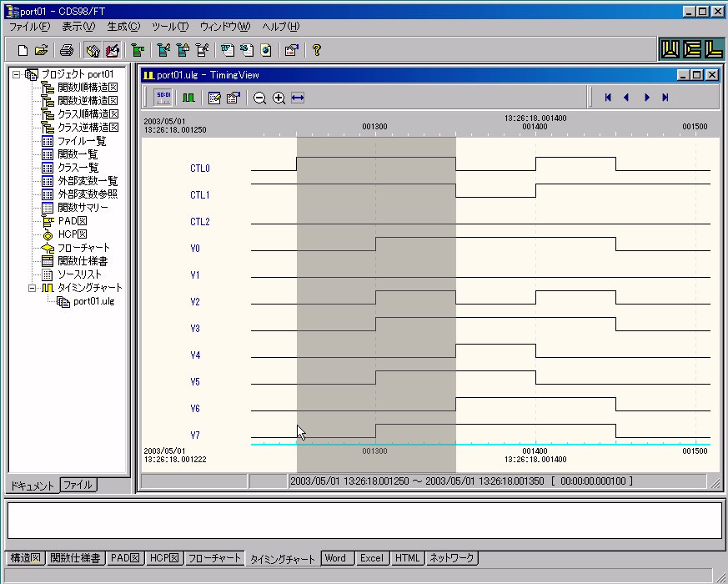The image size is (728, 584).
Task: Collapse the プロジェクト port01 tree node
Action: click(16, 74)
